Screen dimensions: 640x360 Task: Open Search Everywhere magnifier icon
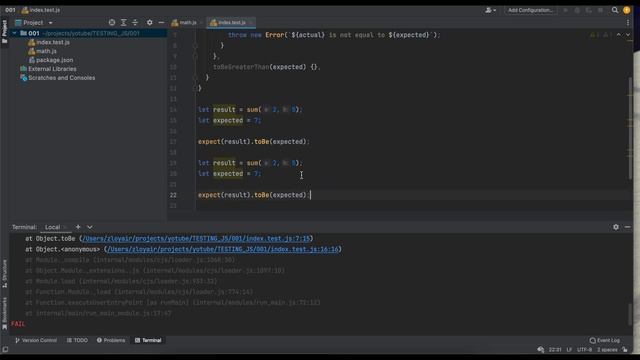click(615, 10)
